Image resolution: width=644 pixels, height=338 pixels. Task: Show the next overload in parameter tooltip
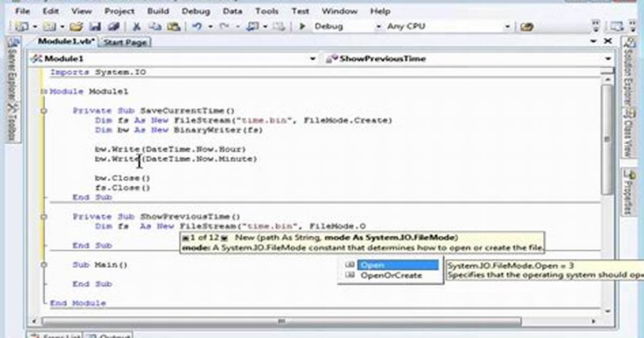224,238
